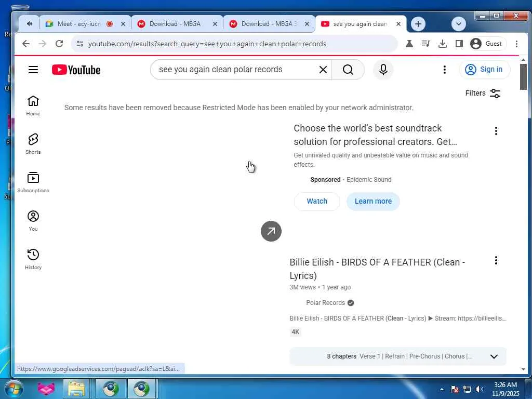Click the muted audio pinned tab
The height and width of the screenshot is (399, 532).
(30, 24)
